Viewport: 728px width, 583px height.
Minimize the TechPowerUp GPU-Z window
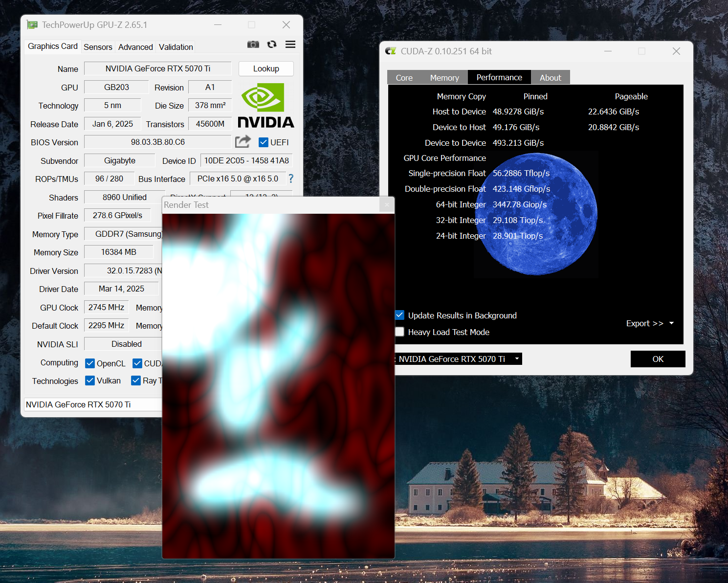tap(218, 25)
